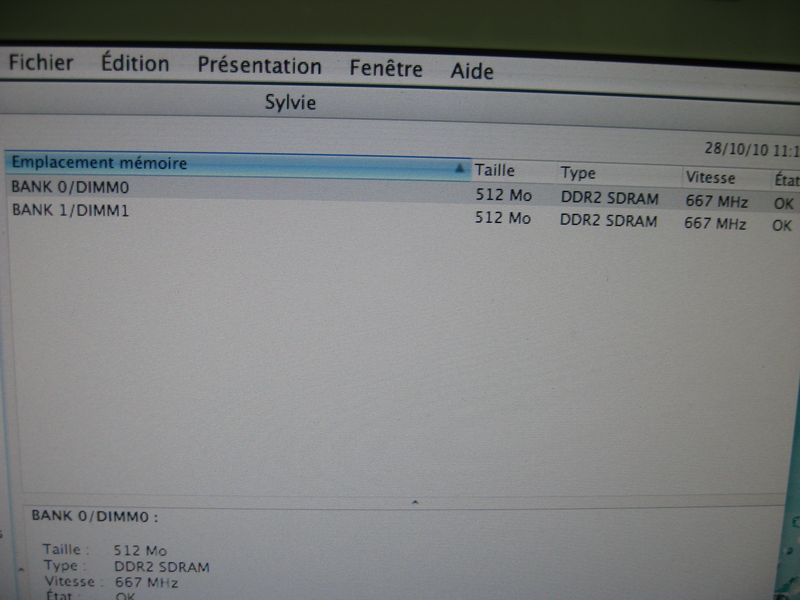800x600 pixels.
Task: Open the Édition menu
Action: [x=135, y=63]
